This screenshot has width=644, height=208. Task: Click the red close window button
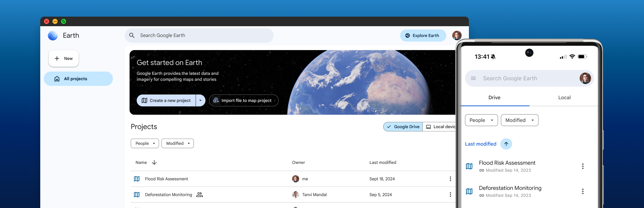pos(47,21)
